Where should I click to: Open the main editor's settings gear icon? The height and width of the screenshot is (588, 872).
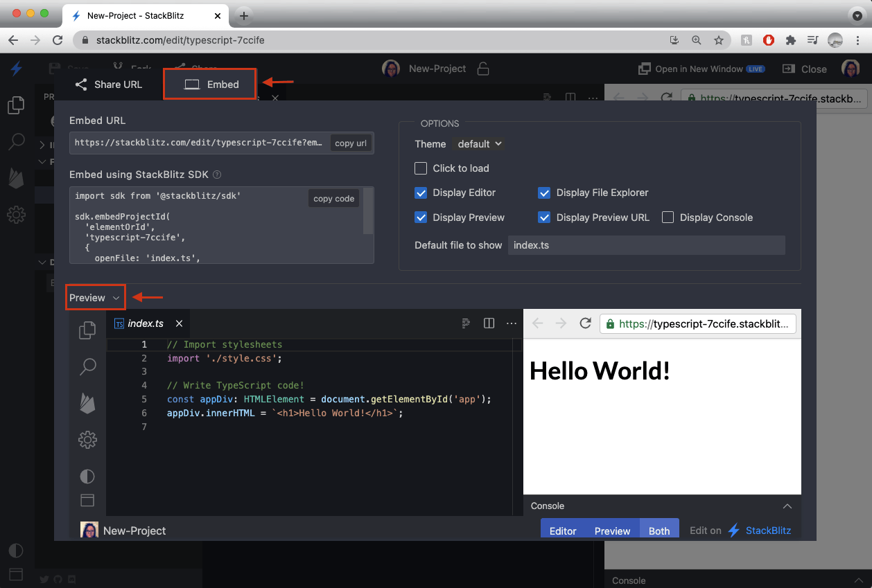pos(16,215)
